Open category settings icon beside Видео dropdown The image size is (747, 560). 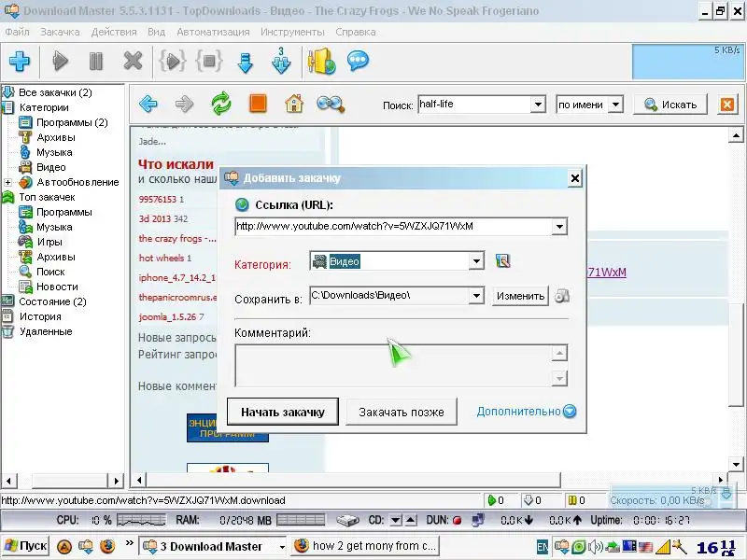pos(502,260)
